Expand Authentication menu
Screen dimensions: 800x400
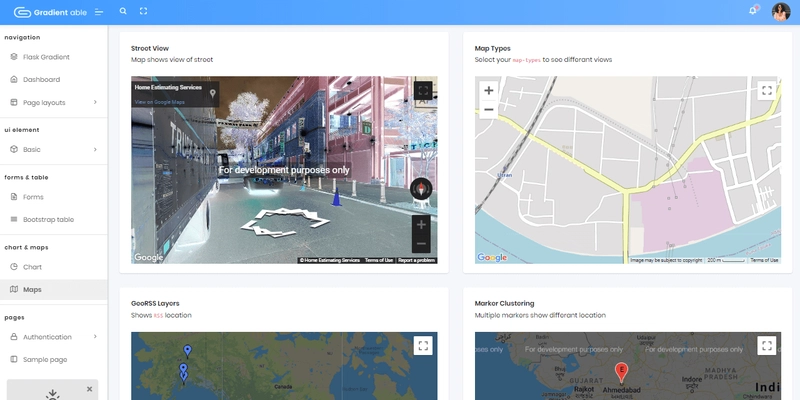(x=54, y=337)
